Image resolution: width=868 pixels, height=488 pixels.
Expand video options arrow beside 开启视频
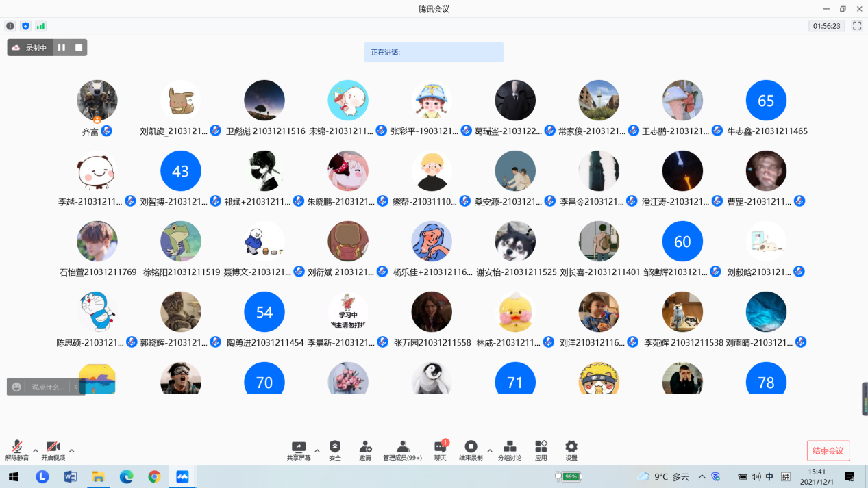(72, 451)
